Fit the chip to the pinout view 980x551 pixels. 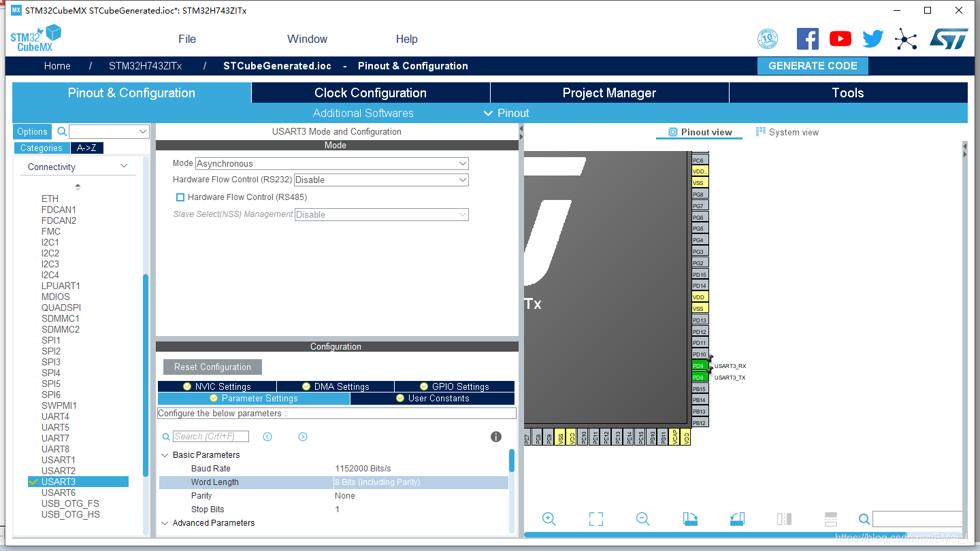596,519
